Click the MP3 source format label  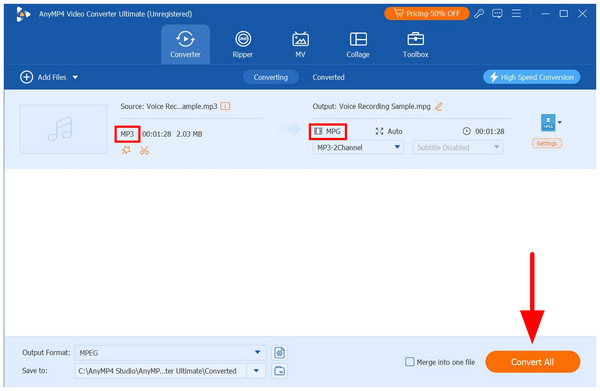127,134
